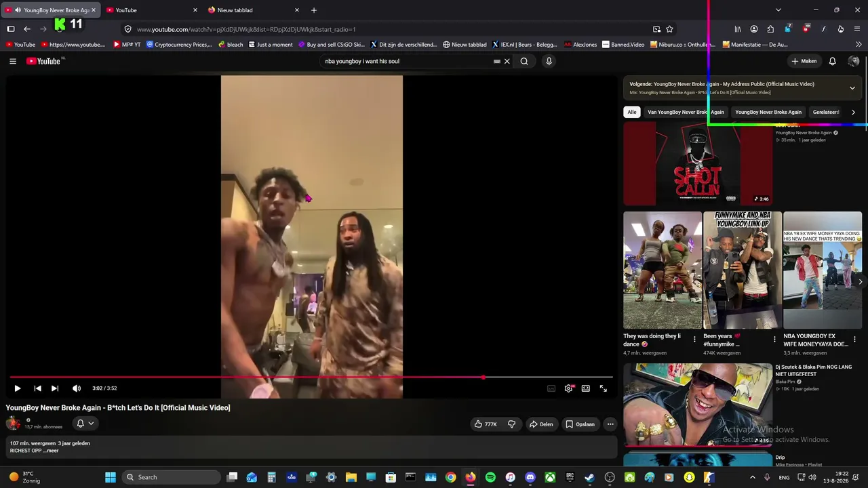Dislike this video
Screen dimensions: 868x488
(x=512, y=424)
